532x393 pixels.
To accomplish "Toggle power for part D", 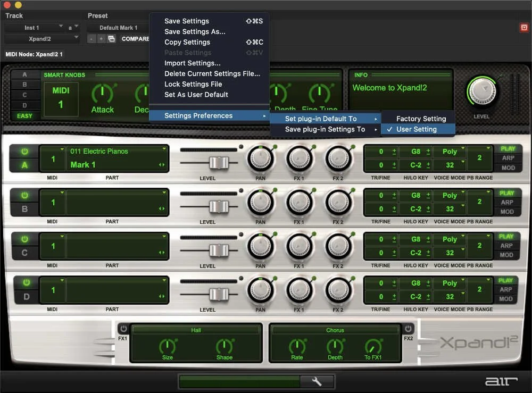I will click(x=26, y=282).
